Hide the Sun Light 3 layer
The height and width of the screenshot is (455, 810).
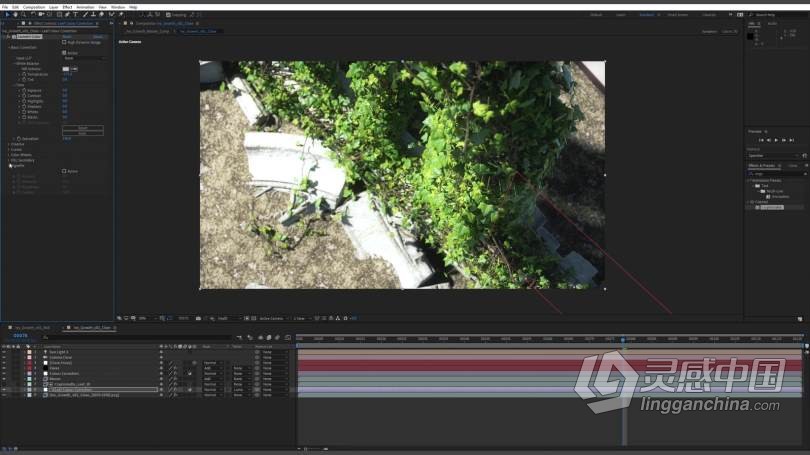tap(4, 352)
